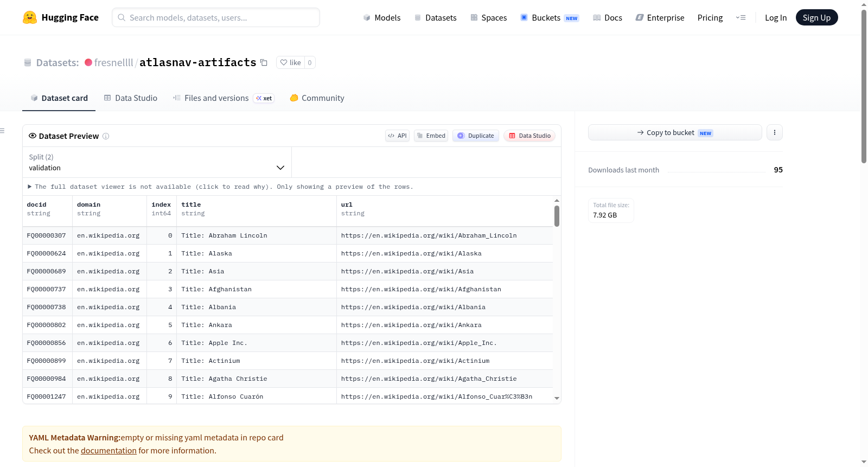868x467 pixels.
Task: Select the 'Title: Alfonso Cuarón' cell
Action: pyautogui.click(x=257, y=396)
